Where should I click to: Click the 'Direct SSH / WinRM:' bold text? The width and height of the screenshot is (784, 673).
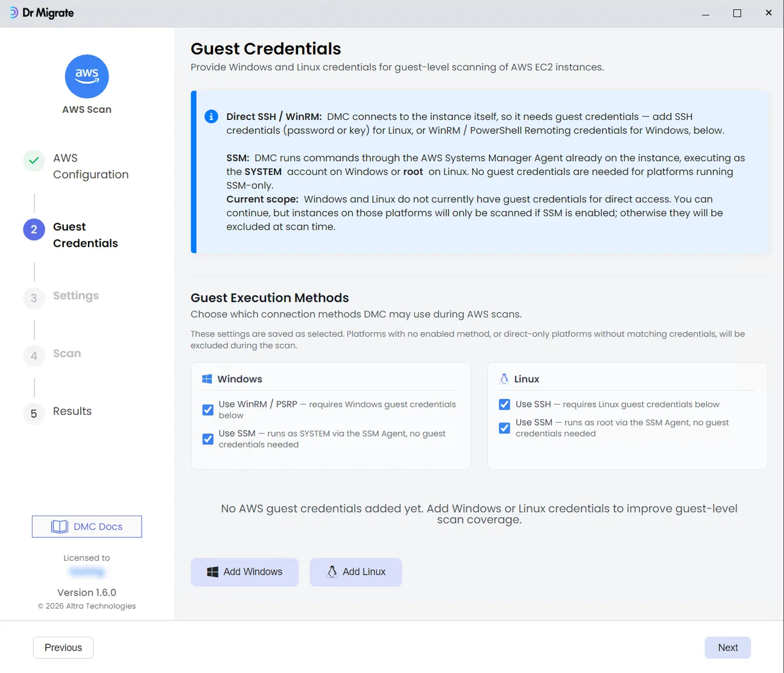[274, 116]
